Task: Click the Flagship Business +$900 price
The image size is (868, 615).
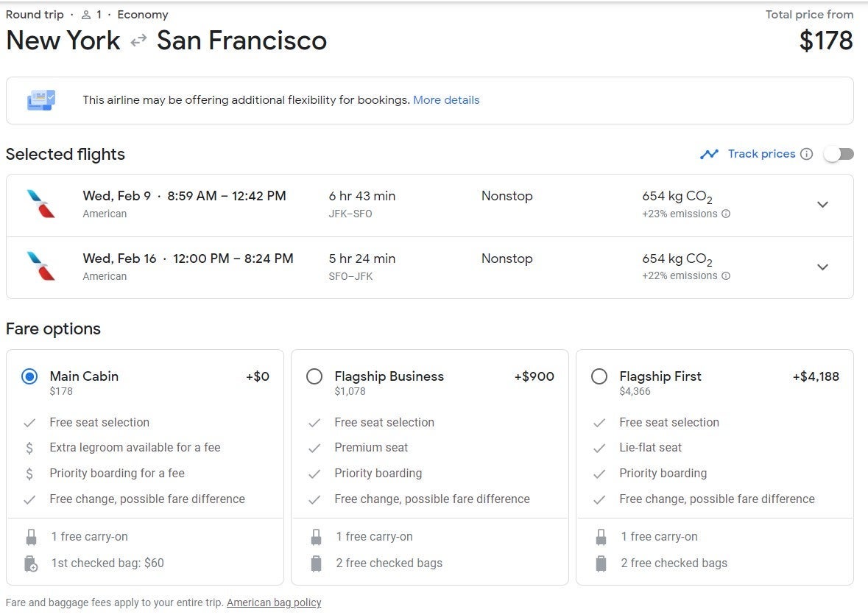Action: pyautogui.click(x=534, y=376)
